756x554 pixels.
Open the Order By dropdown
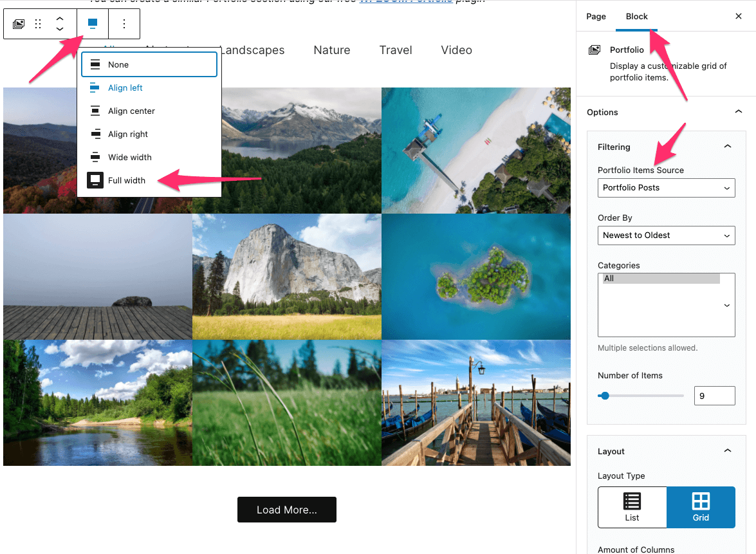point(666,235)
